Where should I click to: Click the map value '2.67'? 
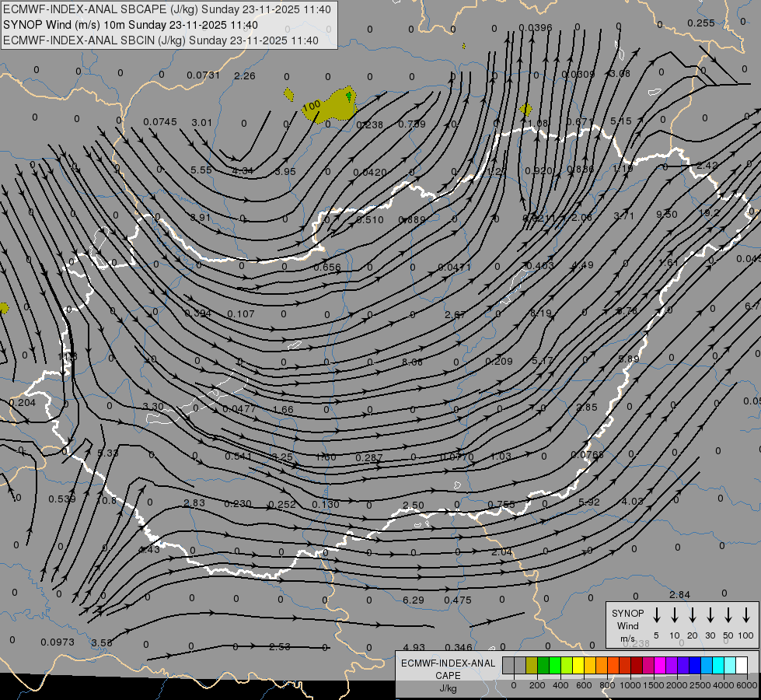pos(456,315)
